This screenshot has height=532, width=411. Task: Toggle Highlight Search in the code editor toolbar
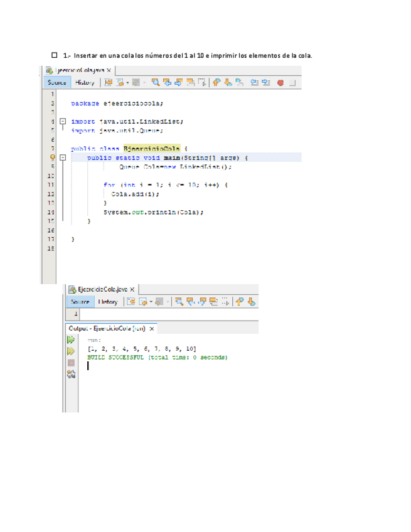[x=189, y=82]
